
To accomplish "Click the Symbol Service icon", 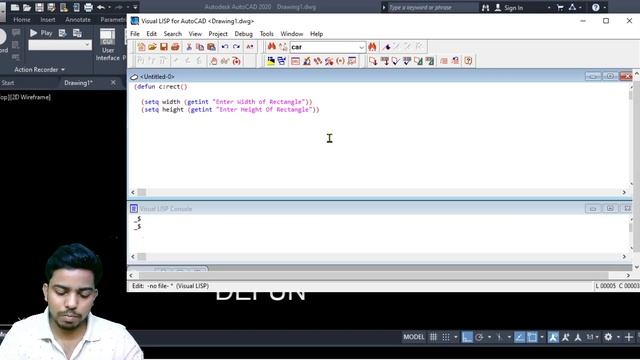I will click(329, 61).
